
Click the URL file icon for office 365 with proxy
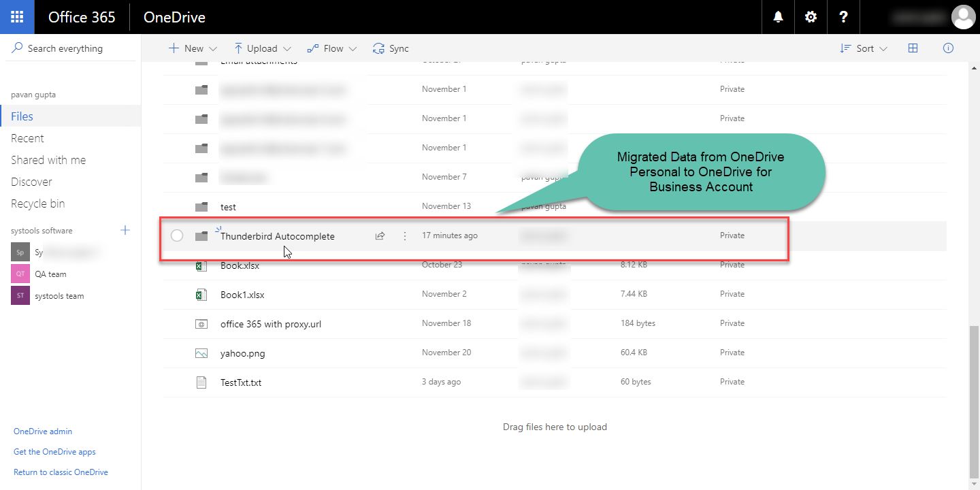pyautogui.click(x=201, y=324)
